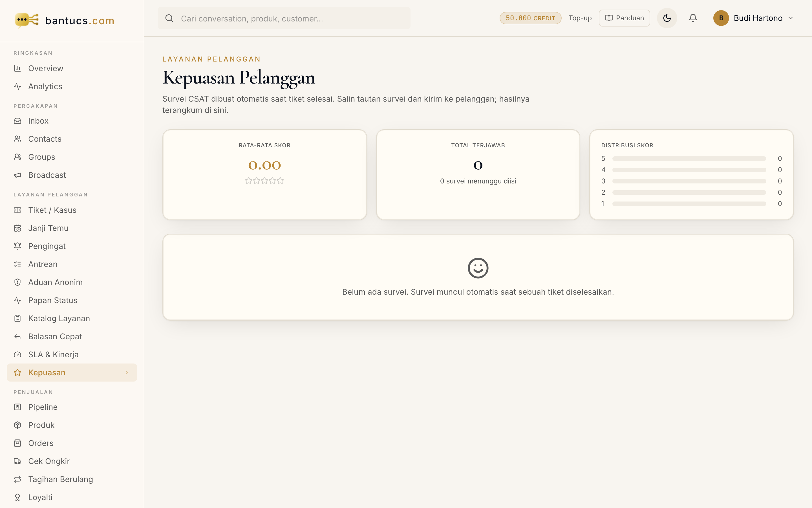Screen dimensions: 812x508
Task: Click the search magnifier icon
Action: (169, 18)
